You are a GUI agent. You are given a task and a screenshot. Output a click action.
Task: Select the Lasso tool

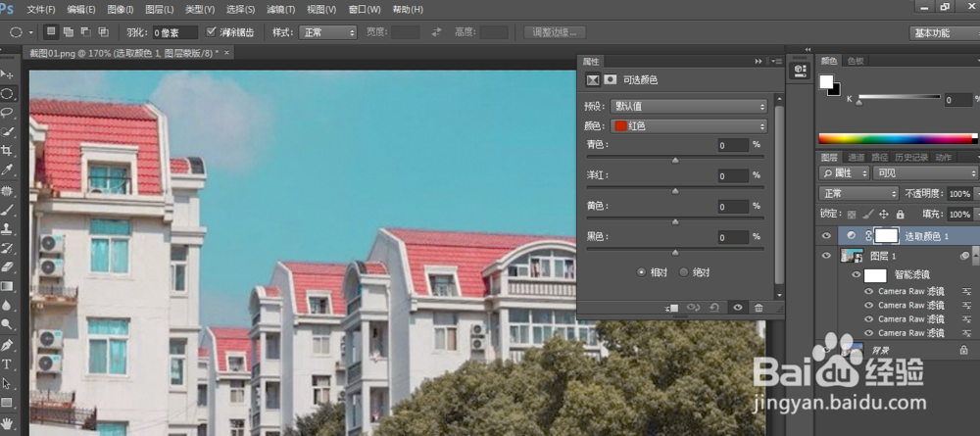tap(8, 113)
